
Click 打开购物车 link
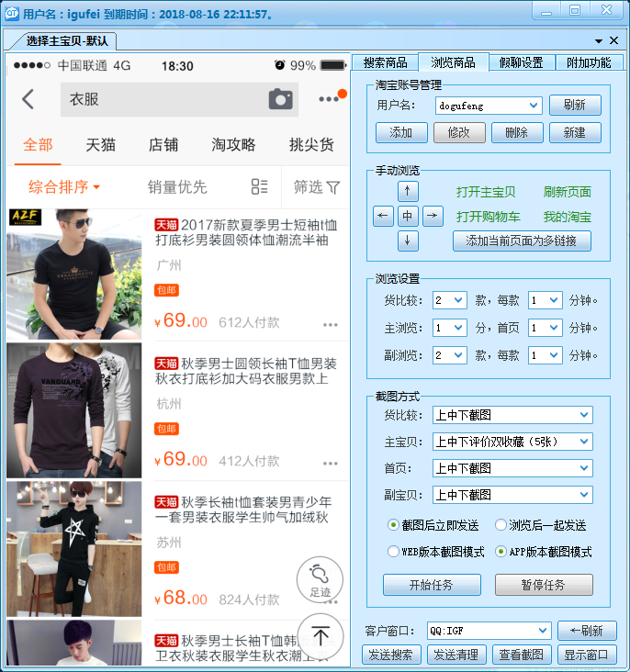pos(488,217)
